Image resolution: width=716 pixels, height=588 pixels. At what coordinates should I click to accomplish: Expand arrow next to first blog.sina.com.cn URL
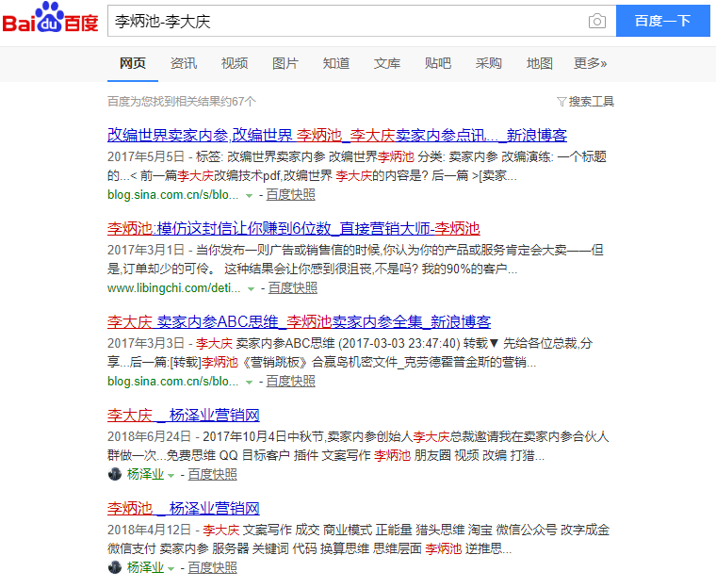click(249, 196)
